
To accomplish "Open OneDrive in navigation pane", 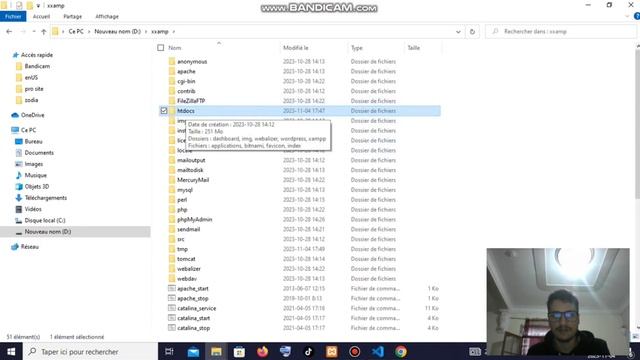I will (32, 115).
